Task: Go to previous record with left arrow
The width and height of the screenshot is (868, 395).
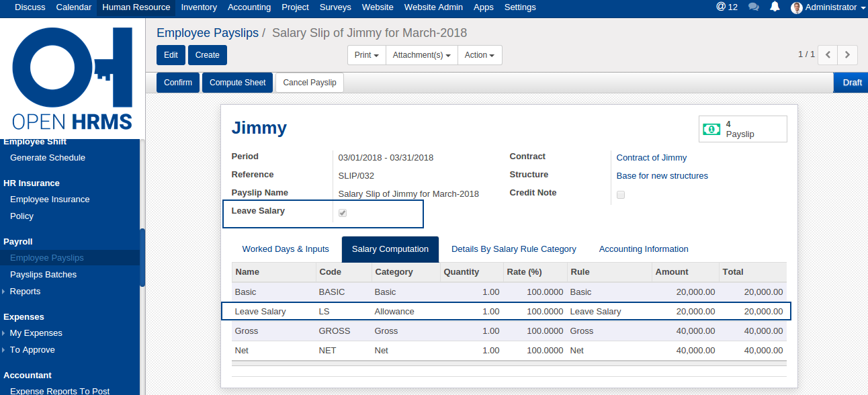Action: click(828, 54)
